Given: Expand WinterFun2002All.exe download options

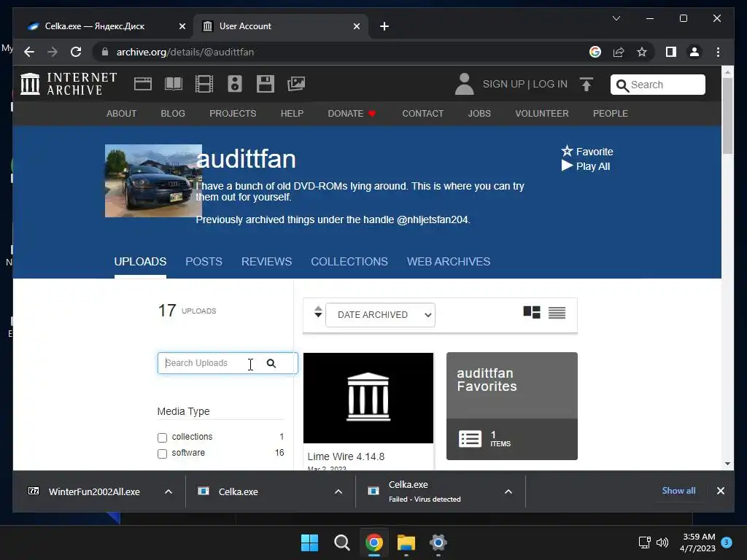Looking at the screenshot, I should point(169,491).
